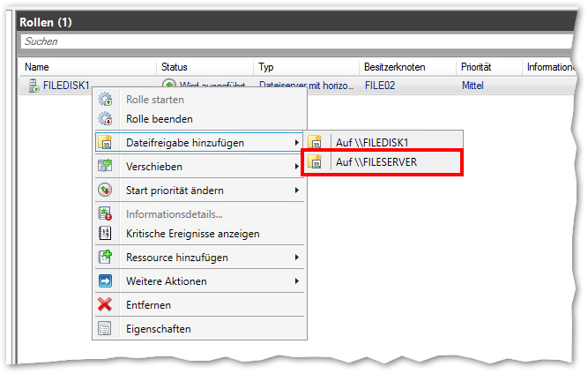Screen dimensions: 588x374
Task: Click the red X Entfernen icon
Action: coord(106,305)
